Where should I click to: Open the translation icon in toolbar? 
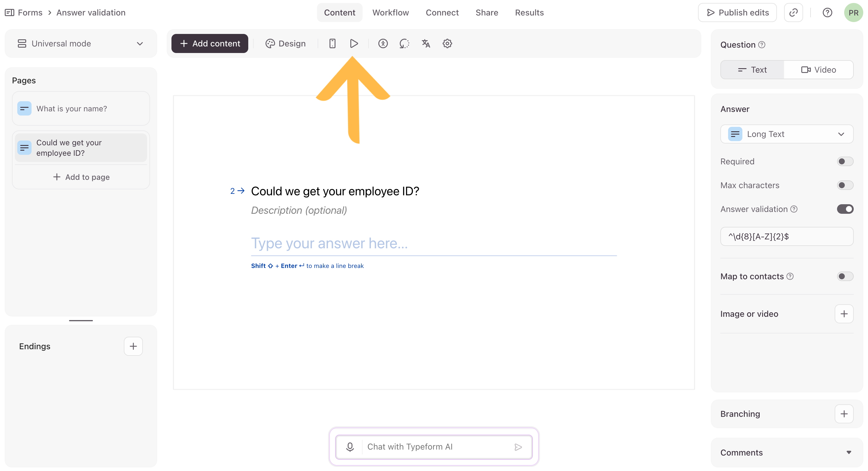(426, 43)
